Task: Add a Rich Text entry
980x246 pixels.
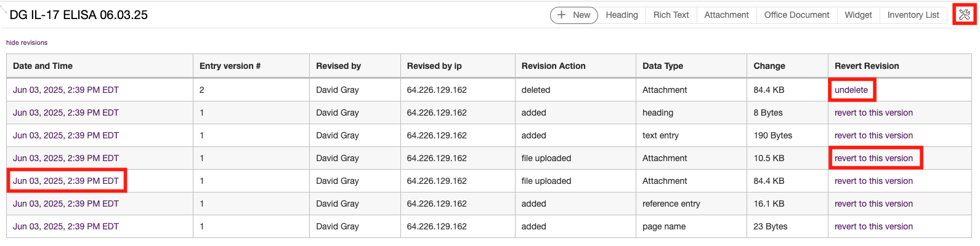Action: pos(671,15)
